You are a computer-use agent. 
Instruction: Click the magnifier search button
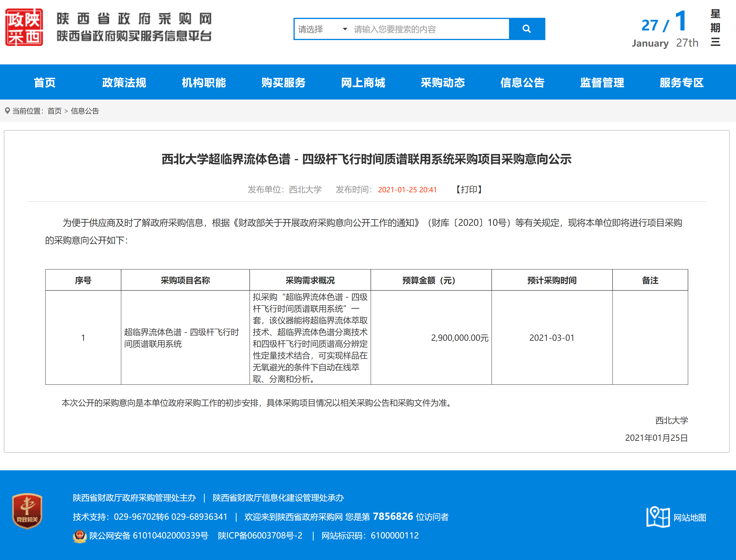point(527,29)
